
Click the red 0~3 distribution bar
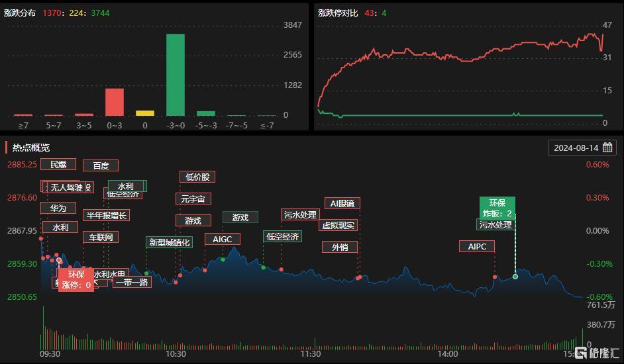pyautogui.click(x=115, y=102)
